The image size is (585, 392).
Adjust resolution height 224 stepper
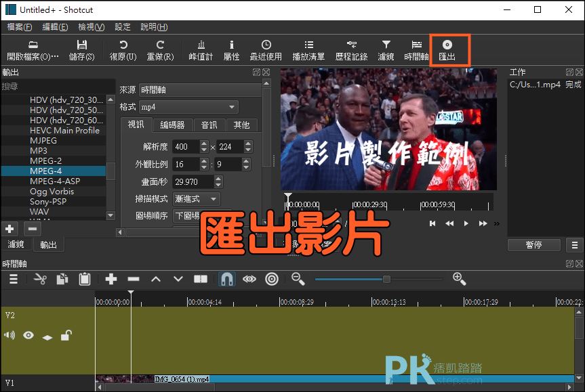click(x=248, y=147)
